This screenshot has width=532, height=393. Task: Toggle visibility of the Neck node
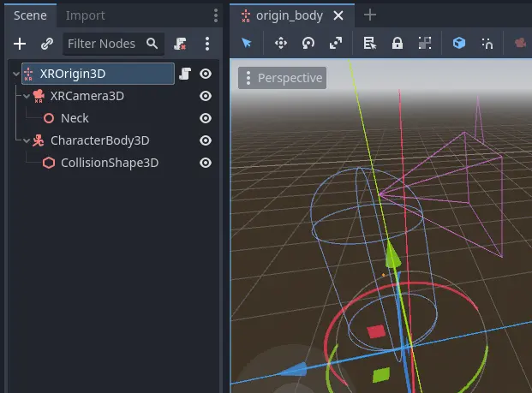pyautogui.click(x=206, y=118)
